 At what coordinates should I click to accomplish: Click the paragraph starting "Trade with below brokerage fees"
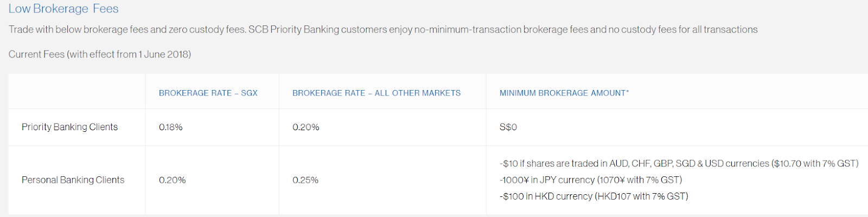click(382, 29)
